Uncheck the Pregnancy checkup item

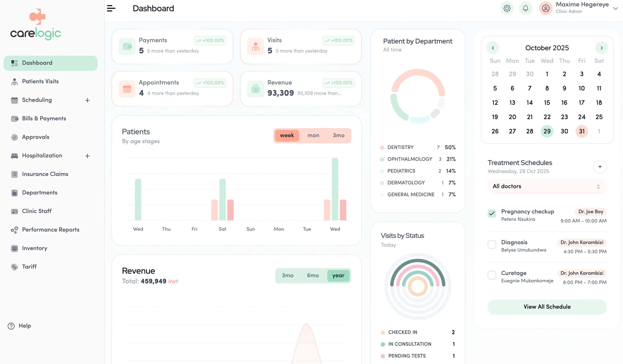(x=492, y=214)
